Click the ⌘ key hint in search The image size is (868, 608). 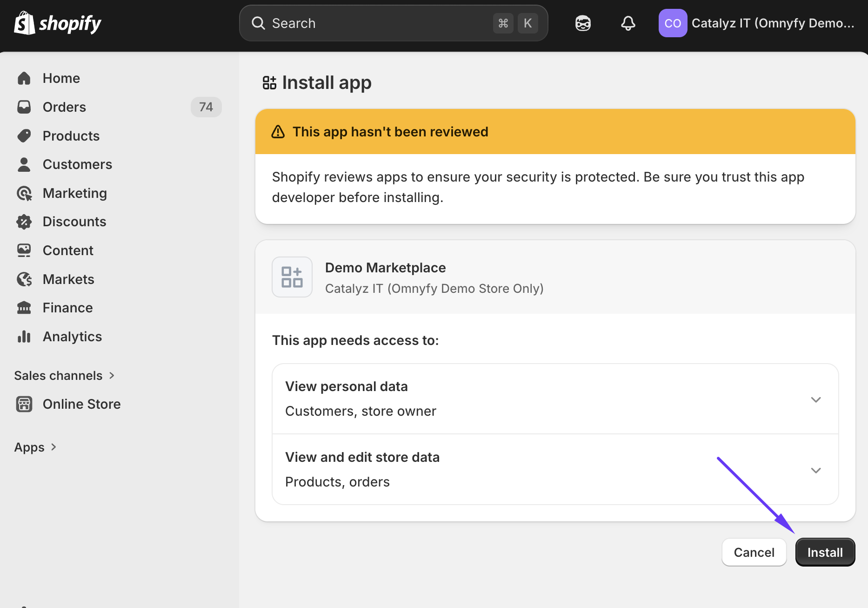tap(503, 23)
